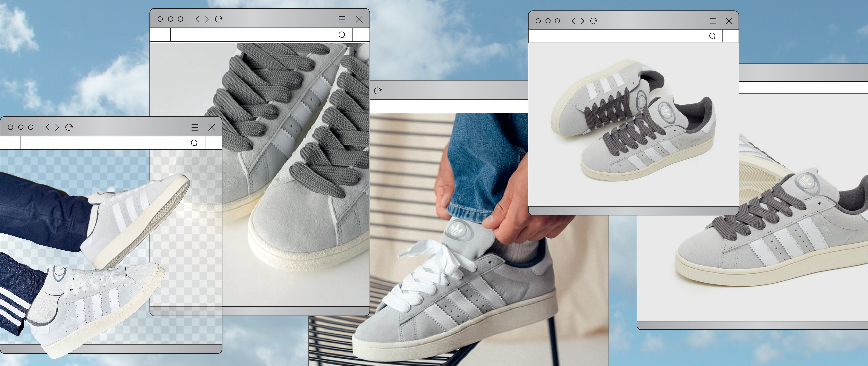Click third circle button in sneaker pair window

pyautogui.click(x=558, y=21)
